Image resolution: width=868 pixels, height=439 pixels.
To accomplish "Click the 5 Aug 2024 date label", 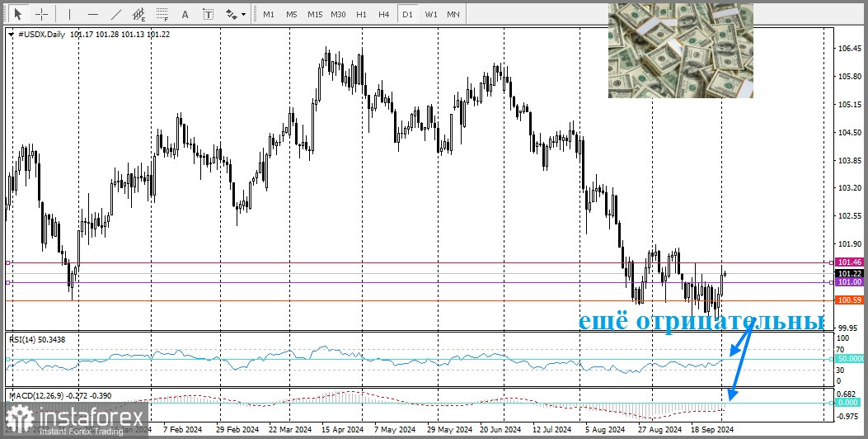I will tap(604, 430).
